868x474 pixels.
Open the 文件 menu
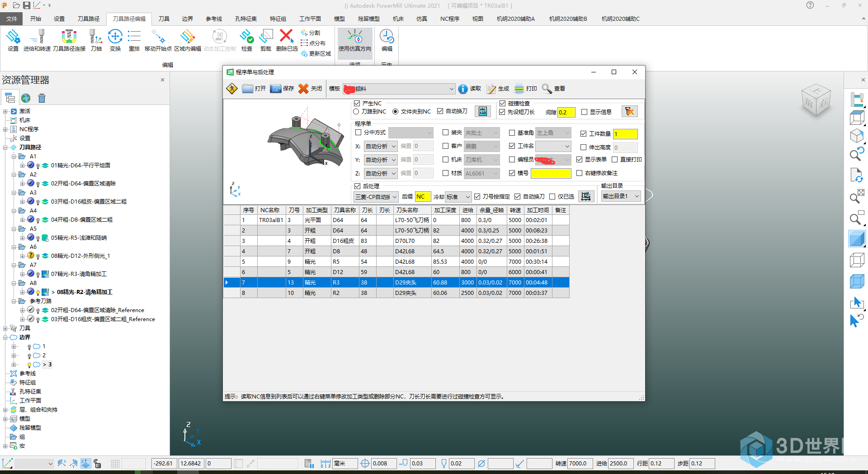point(12,19)
